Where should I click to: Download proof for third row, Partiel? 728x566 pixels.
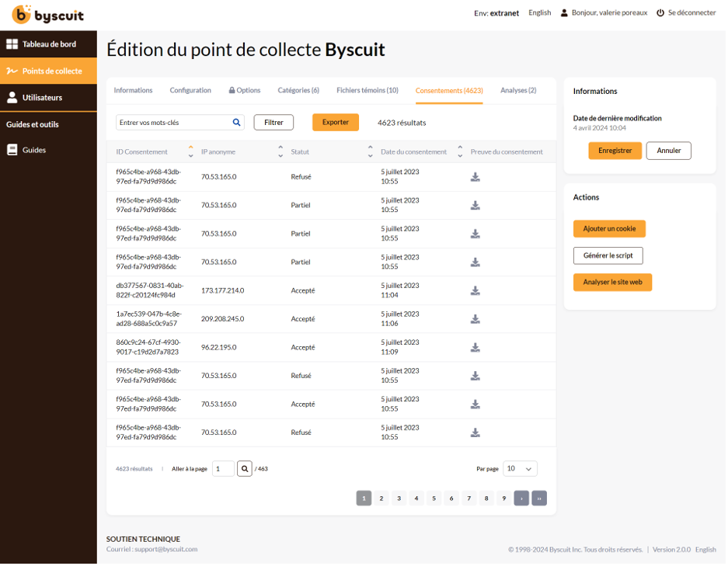click(x=475, y=234)
